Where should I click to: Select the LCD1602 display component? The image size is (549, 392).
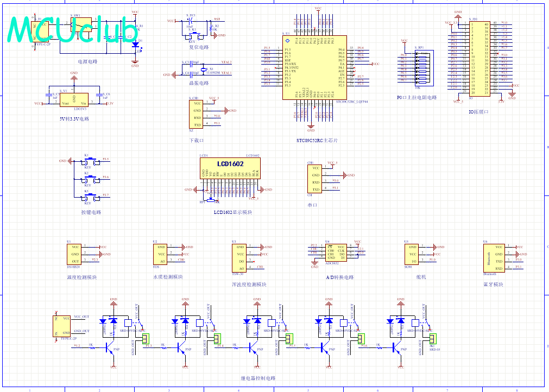[230, 168]
